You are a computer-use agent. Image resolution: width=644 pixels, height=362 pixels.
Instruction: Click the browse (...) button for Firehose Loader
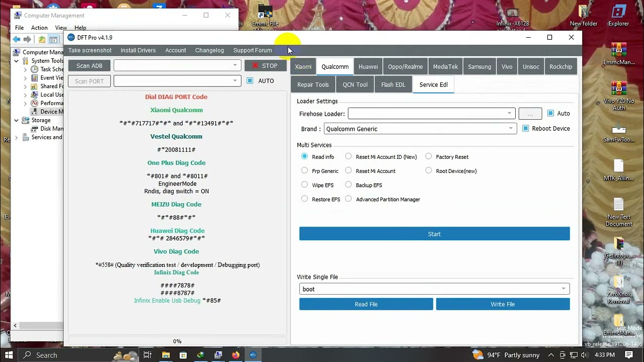click(x=530, y=114)
